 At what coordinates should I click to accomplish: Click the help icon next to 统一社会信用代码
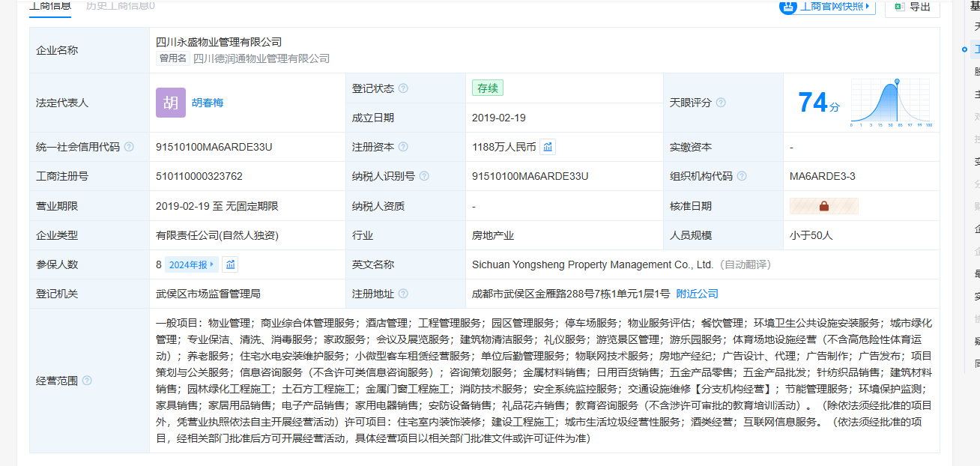click(129, 147)
